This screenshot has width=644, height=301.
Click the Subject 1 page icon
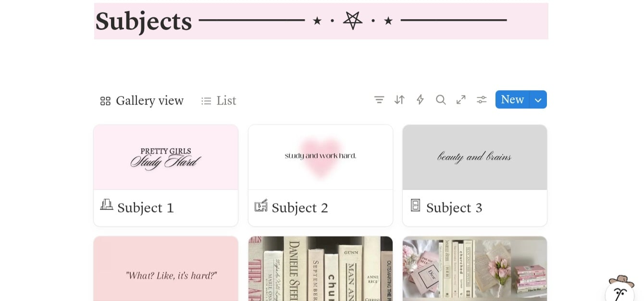[x=106, y=205]
